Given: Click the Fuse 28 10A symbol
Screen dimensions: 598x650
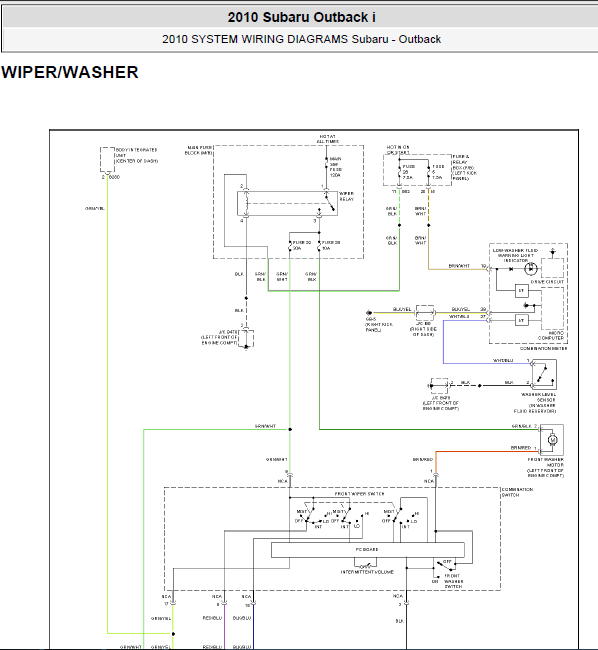Looking at the screenshot, I should coord(319,245).
